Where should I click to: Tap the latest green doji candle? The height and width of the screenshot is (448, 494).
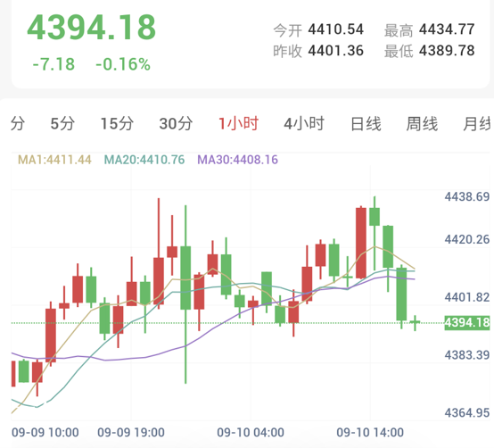coord(416,322)
